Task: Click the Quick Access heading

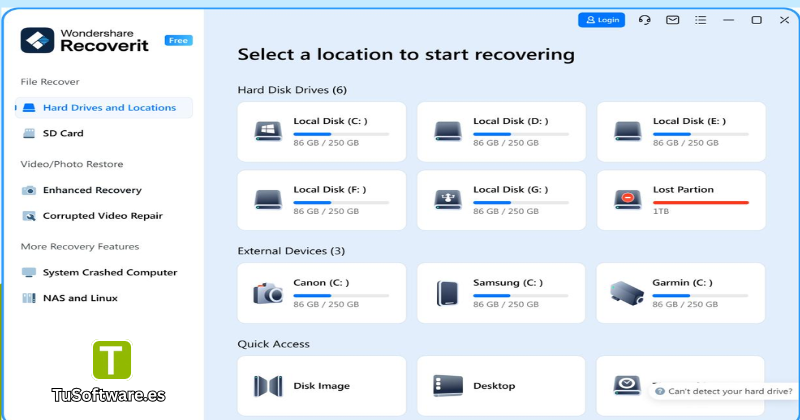Action: pos(273,344)
